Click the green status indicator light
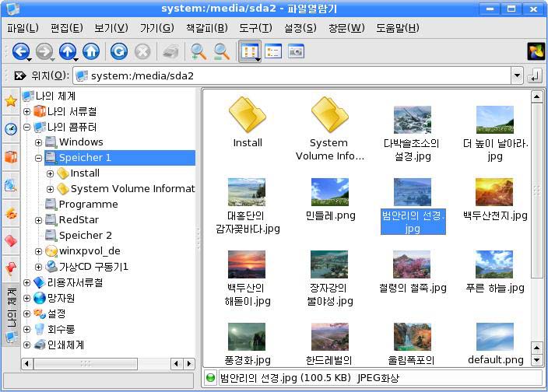Screen dimensions: 548x392 pos(210,378)
